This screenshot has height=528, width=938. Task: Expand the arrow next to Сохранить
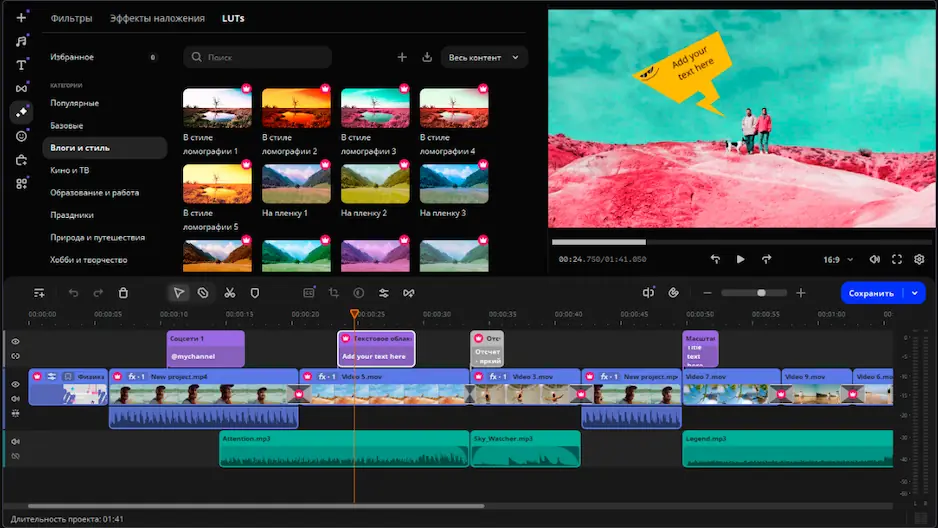coord(914,293)
